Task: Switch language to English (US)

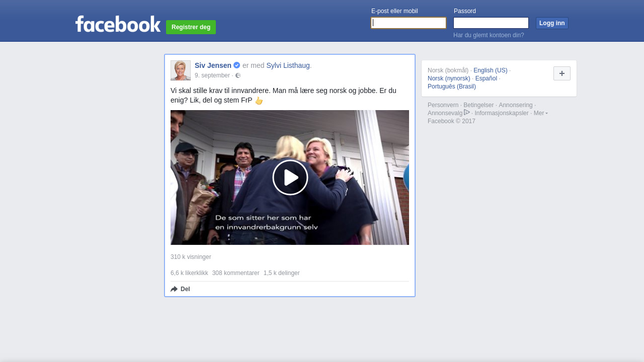Action: [491, 70]
